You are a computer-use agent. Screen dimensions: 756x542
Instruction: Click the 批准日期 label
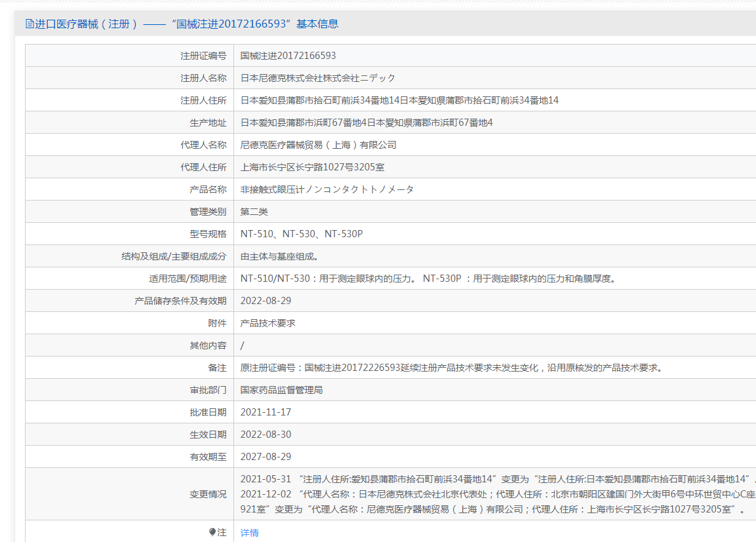point(208,412)
